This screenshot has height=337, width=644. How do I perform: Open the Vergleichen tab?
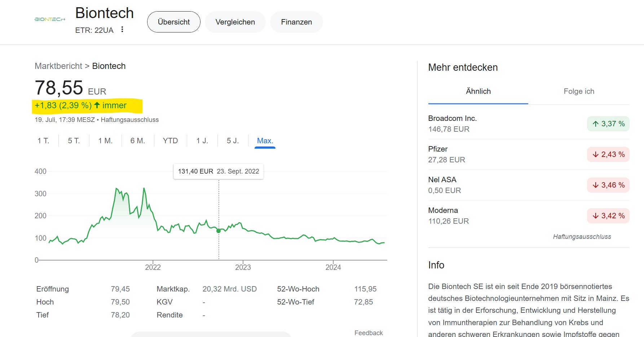pos(235,22)
